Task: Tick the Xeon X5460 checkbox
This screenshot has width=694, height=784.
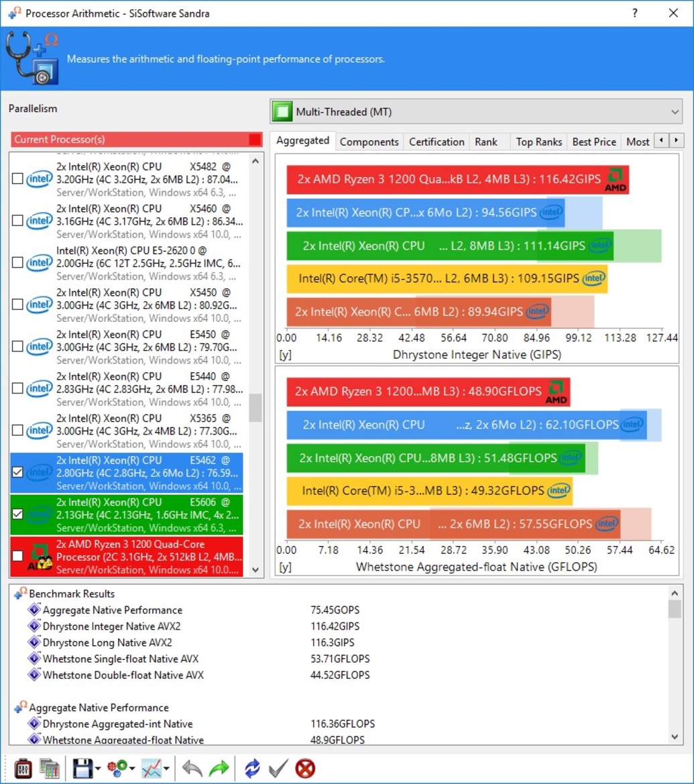Action: [x=17, y=221]
